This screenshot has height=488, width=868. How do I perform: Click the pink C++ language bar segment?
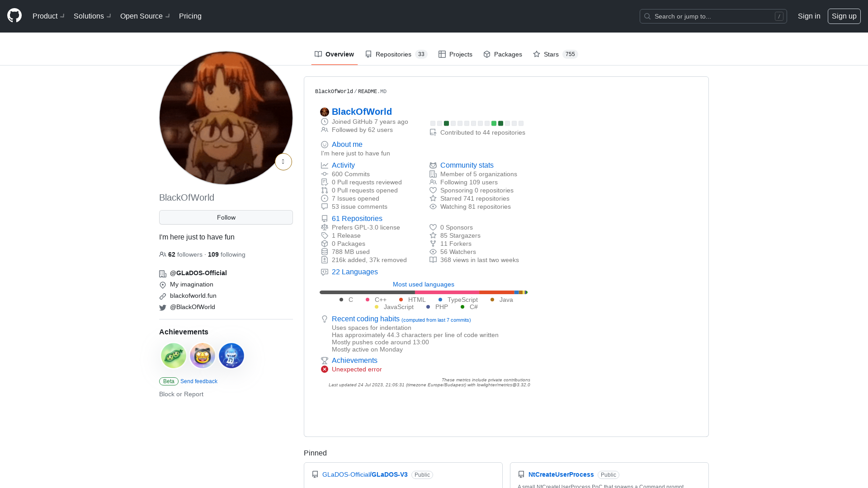(447, 292)
